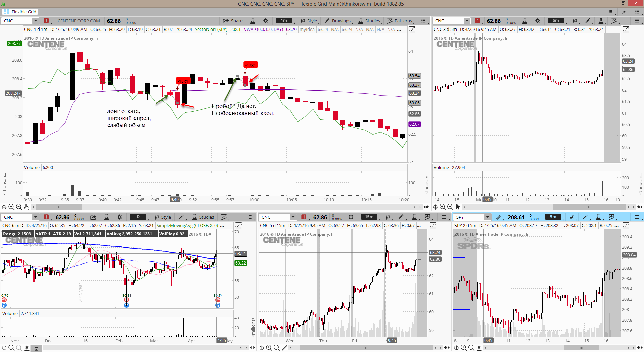
Task: Open pencil drawings icon in top-right 5m chart
Action: (x=588, y=21)
